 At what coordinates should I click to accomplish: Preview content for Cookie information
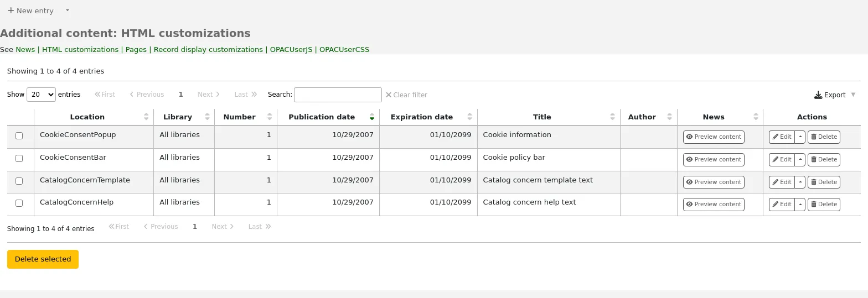click(x=714, y=137)
